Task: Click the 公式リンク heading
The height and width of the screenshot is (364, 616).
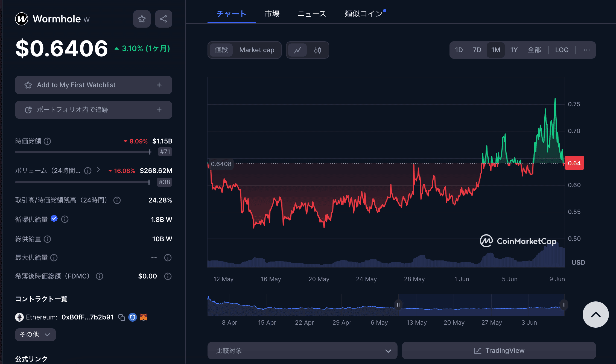Action: 31,359
